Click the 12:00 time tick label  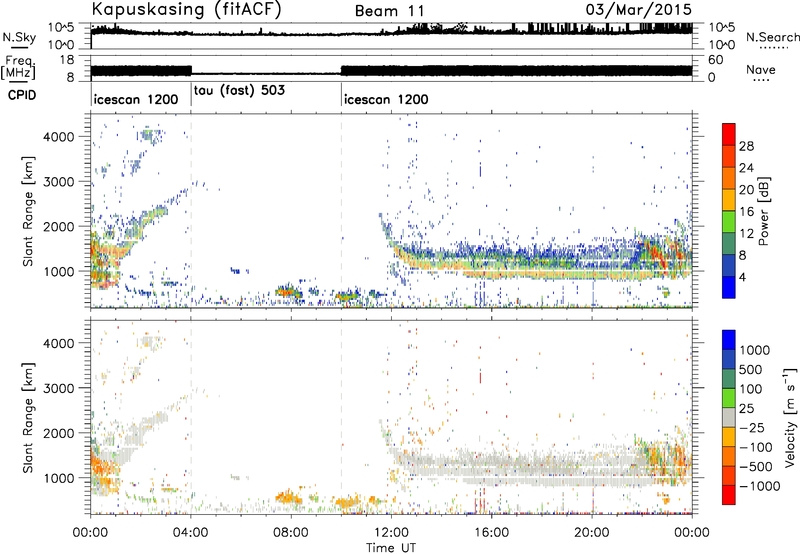pyautogui.click(x=391, y=533)
